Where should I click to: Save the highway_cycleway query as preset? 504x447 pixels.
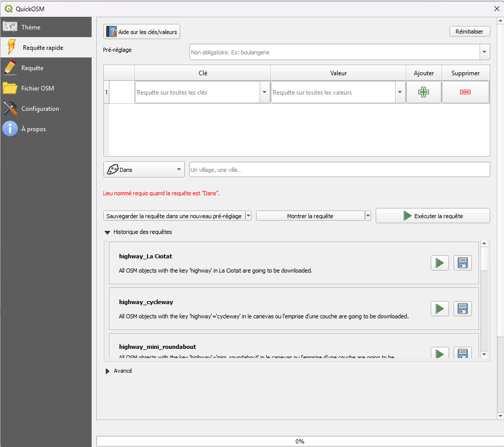463,309
